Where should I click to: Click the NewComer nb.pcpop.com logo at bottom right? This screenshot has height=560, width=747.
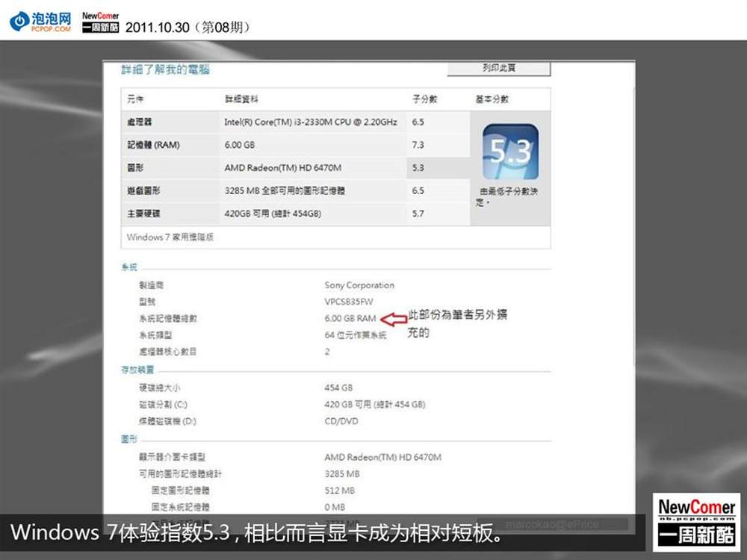[x=696, y=522]
